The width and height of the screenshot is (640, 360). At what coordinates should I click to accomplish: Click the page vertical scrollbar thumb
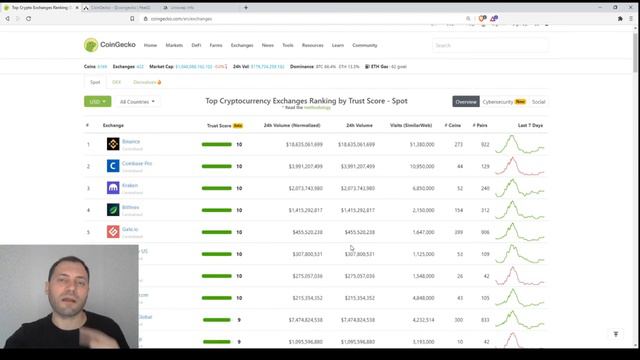[636, 52]
